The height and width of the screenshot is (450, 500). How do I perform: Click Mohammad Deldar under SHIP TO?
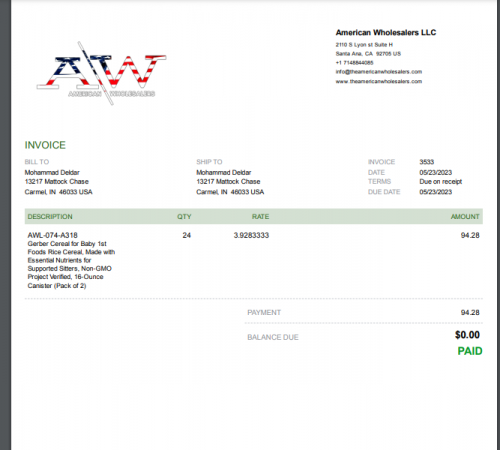coord(224,172)
